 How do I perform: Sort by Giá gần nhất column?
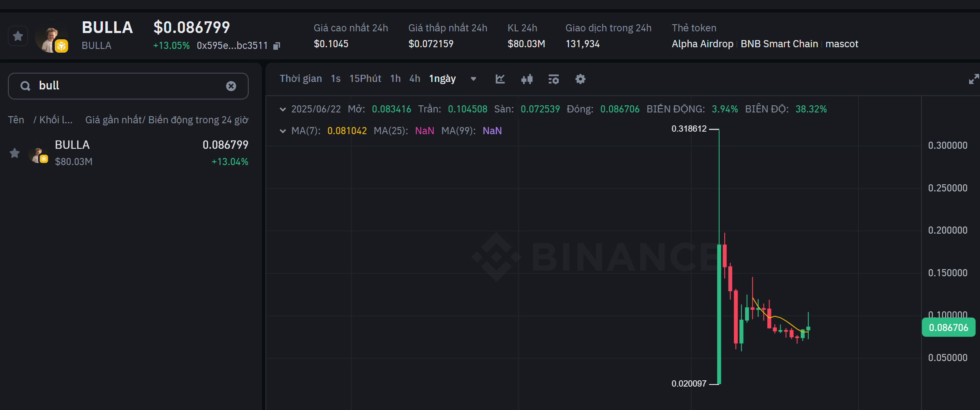click(114, 120)
